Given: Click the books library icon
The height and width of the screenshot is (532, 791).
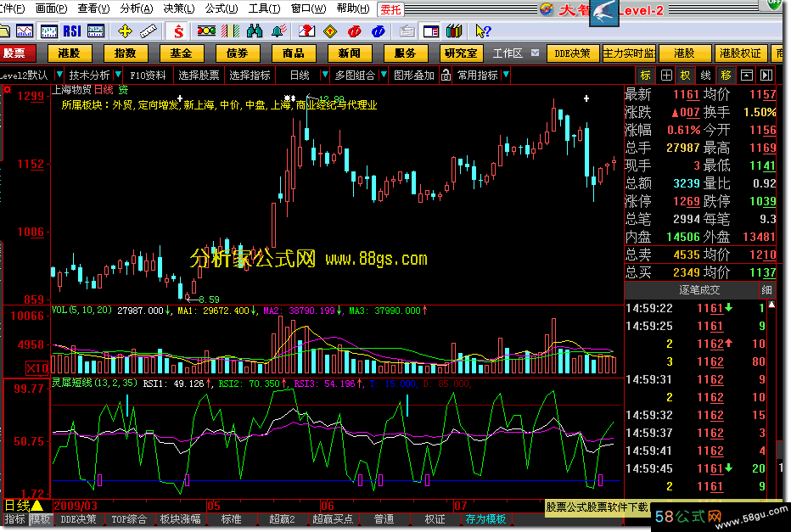Looking at the screenshot, I should click(x=454, y=31).
